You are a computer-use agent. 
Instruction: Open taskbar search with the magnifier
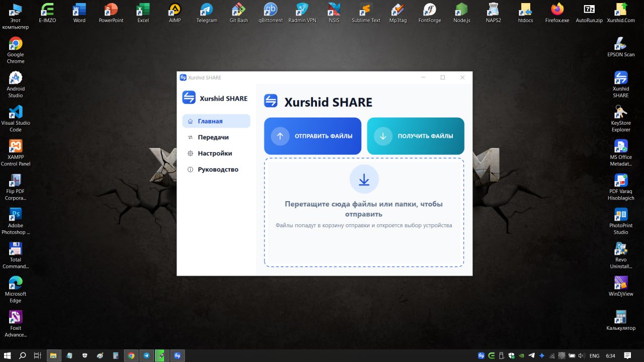[x=23, y=355]
